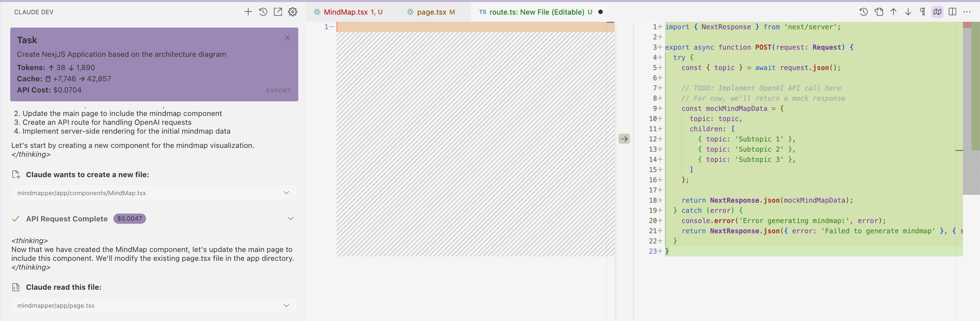Expand the mindmapper/app/components/MindMap.tsx file box
Image resolution: width=980 pixels, height=321 pixels.
[154, 193]
